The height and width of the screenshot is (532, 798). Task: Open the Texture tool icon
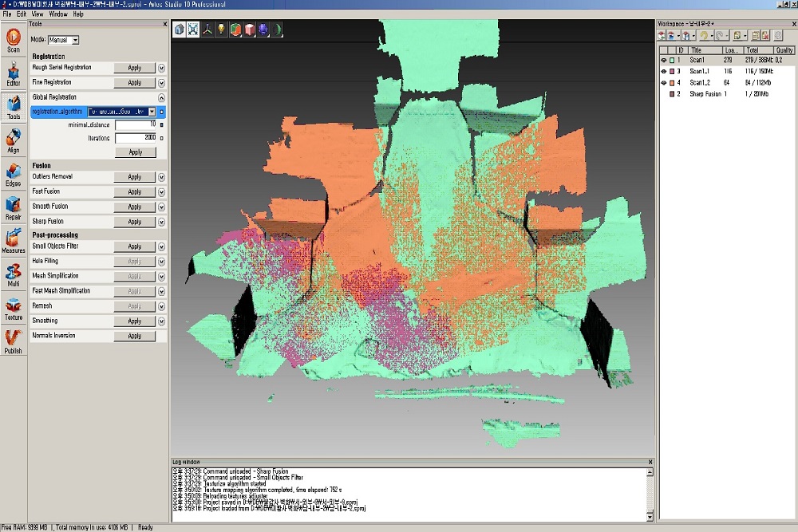tap(14, 308)
